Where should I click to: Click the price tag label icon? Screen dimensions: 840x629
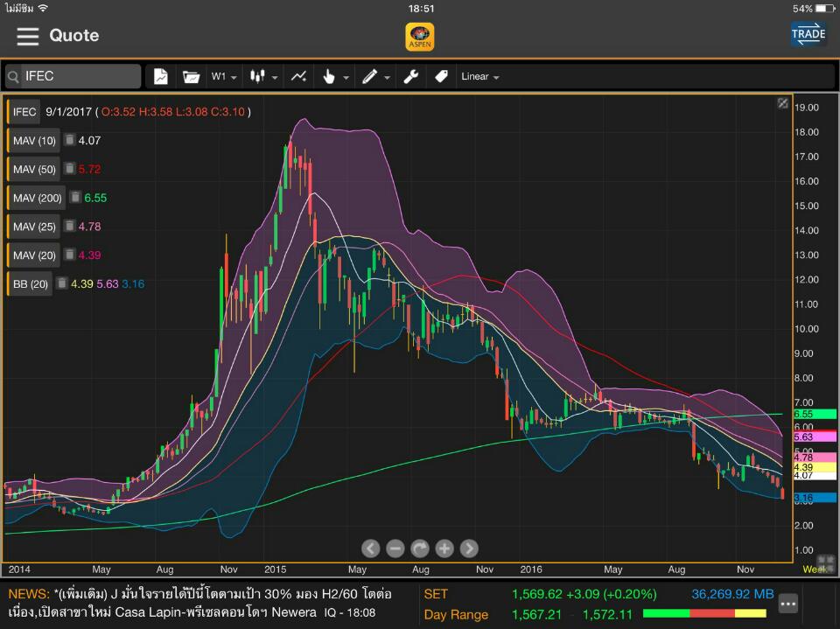pos(441,77)
